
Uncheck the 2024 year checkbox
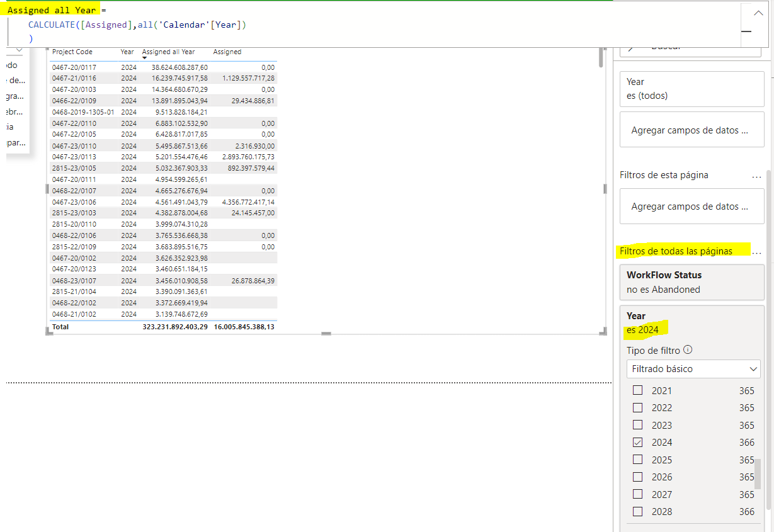(x=638, y=442)
